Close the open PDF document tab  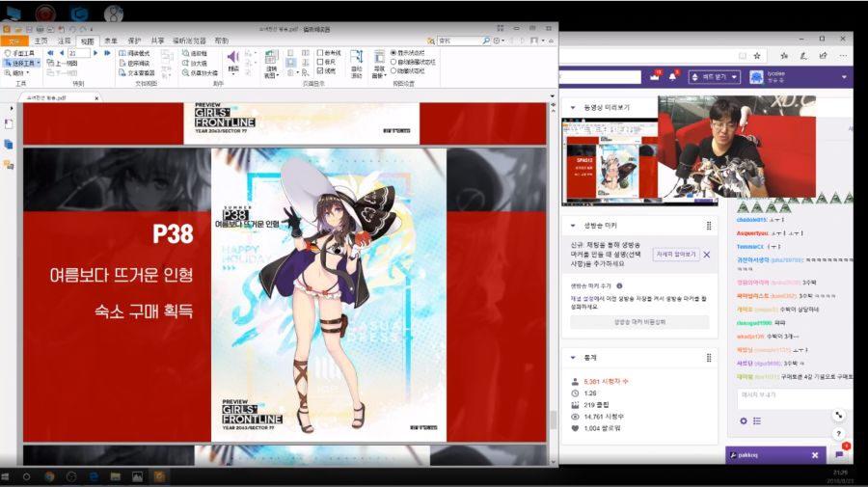96,98
